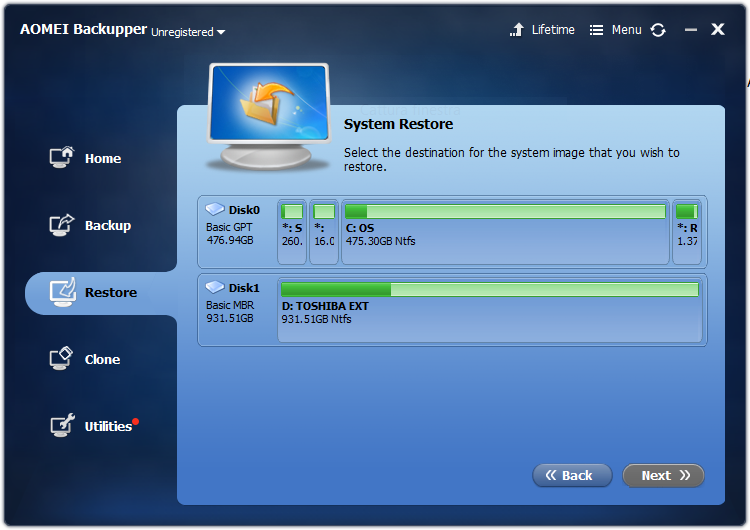
Task: Click the "475.30GB Ntfs" text
Action: [x=380, y=241]
